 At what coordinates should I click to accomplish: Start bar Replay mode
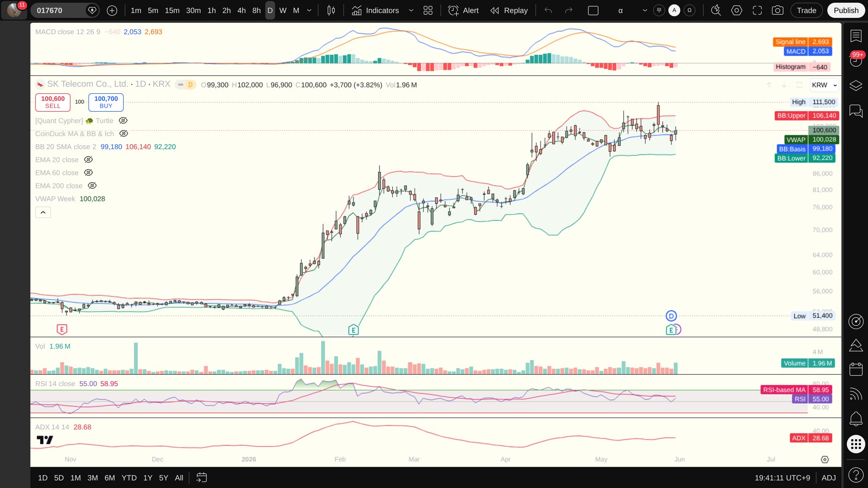click(x=509, y=10)
